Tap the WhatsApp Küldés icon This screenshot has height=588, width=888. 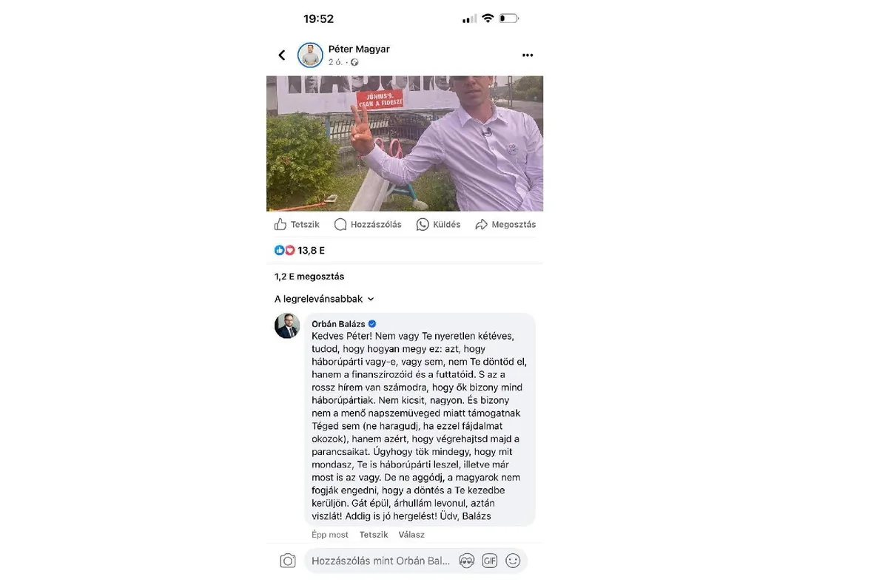pos(423,224)
